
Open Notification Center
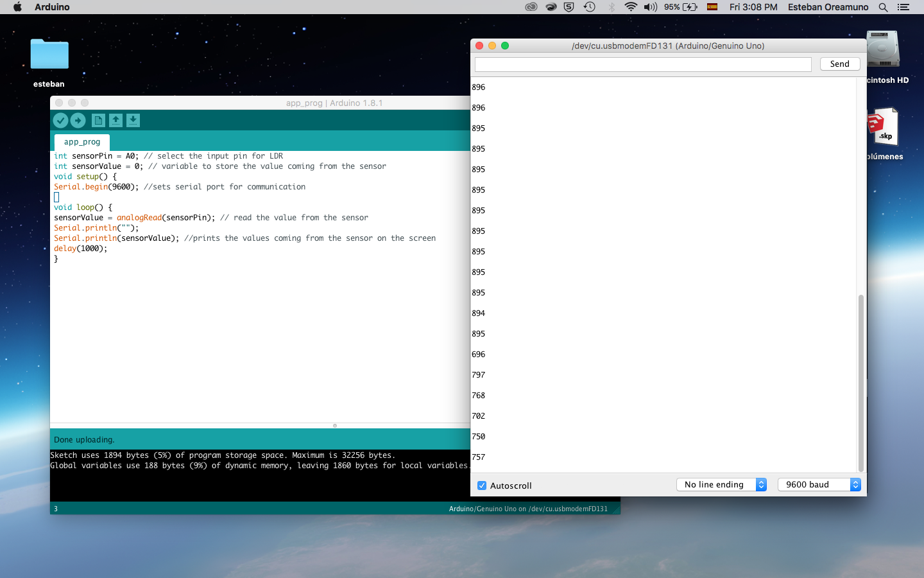tap(903, 7)
